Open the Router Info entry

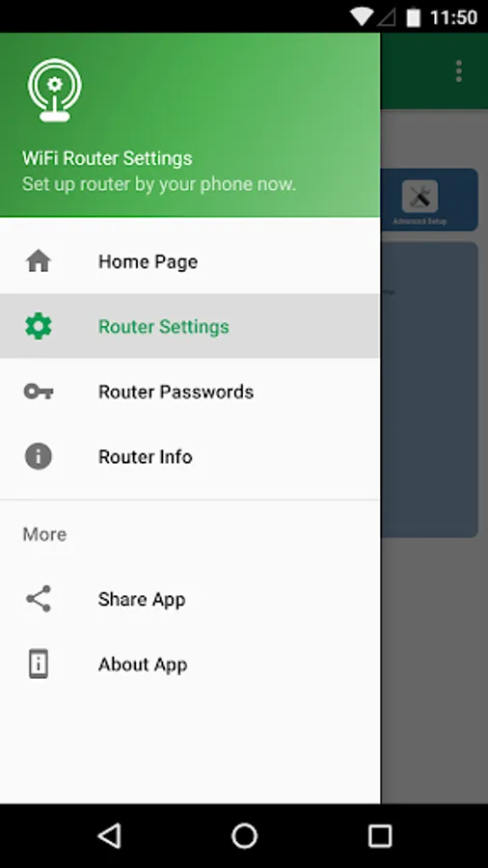click(x=190, y=457)
